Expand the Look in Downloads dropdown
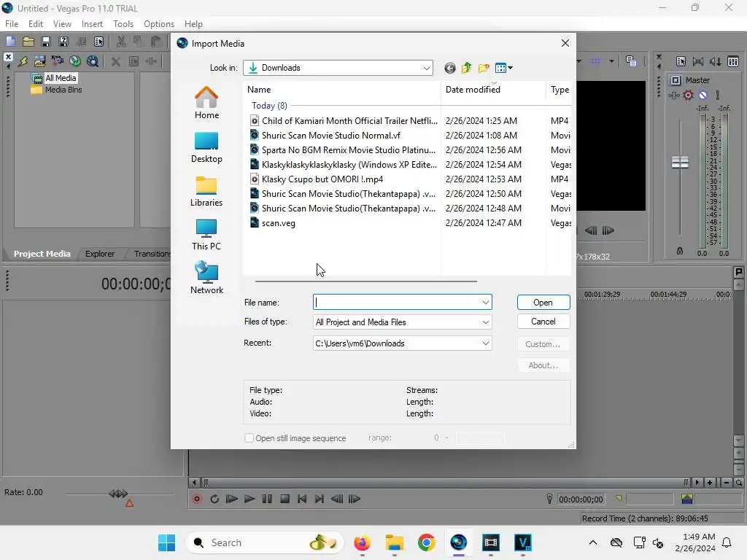 (426, 68)
